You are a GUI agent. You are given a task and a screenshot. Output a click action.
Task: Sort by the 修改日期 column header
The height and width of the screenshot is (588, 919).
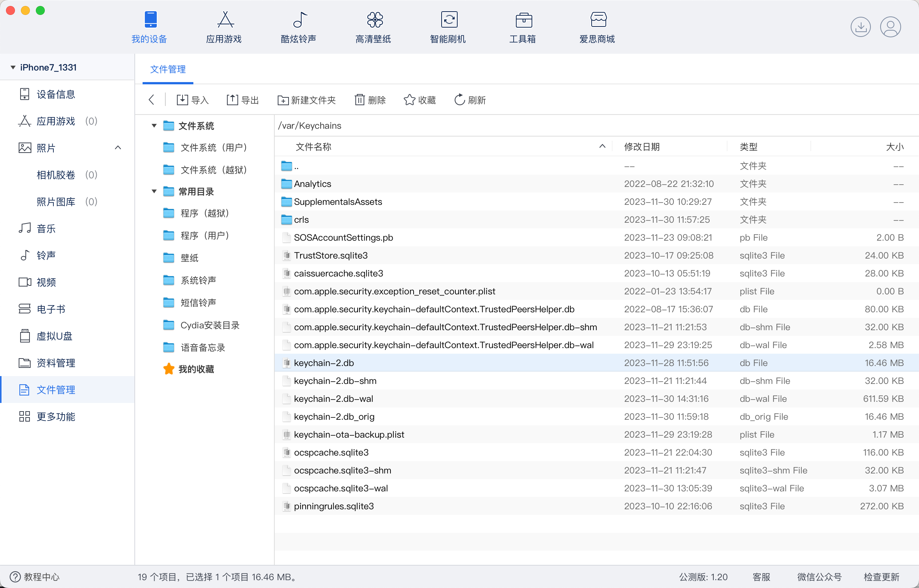(669, 147)
